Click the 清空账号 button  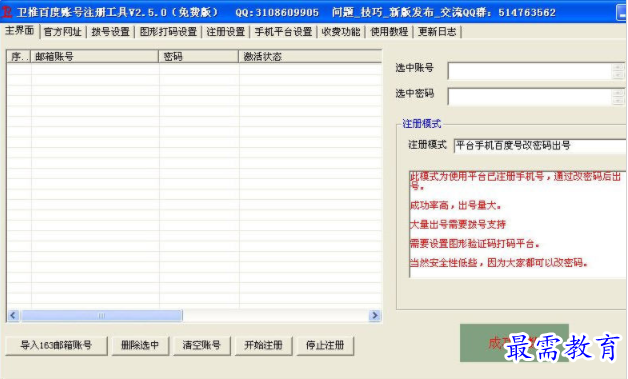[201, 345]
